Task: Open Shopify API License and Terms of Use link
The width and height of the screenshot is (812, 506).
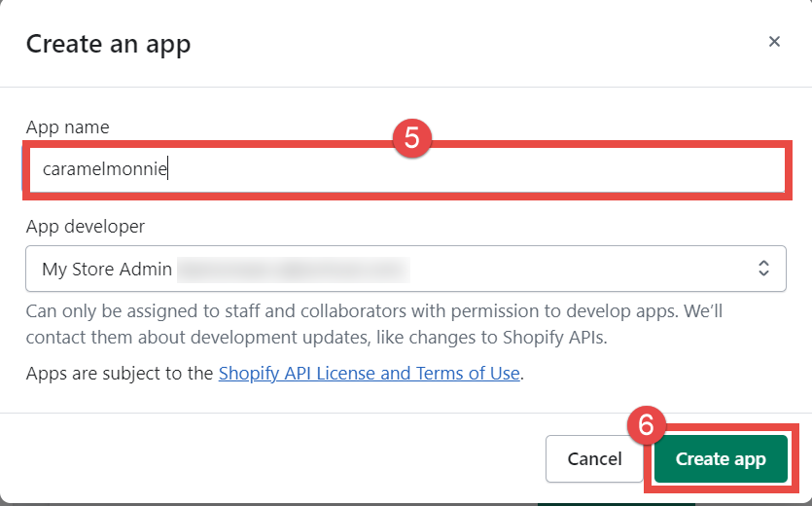Action: point(369,374)
